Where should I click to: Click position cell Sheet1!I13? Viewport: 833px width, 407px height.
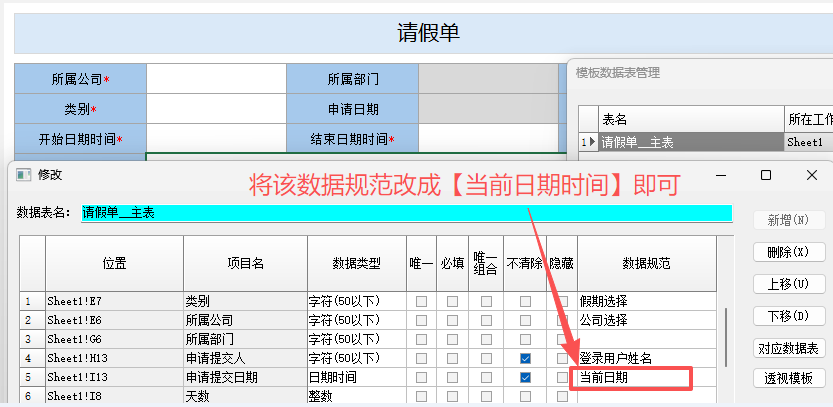[x=114, y=377]
